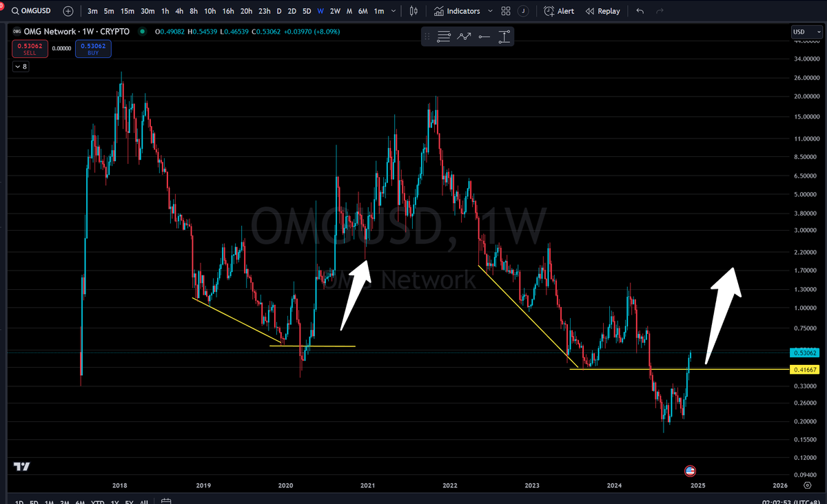Redo the chart action

(x=660, y=11)
